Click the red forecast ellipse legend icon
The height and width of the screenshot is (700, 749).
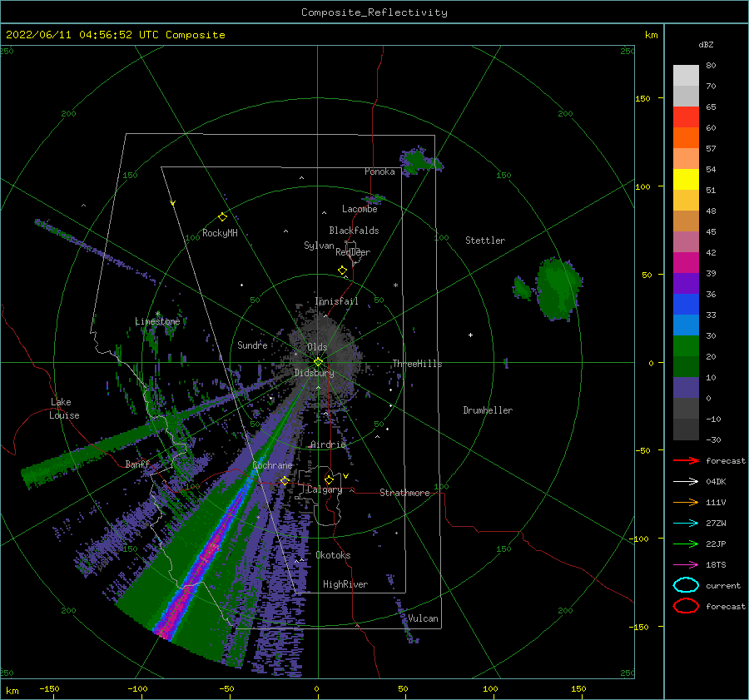coord(686,606)
